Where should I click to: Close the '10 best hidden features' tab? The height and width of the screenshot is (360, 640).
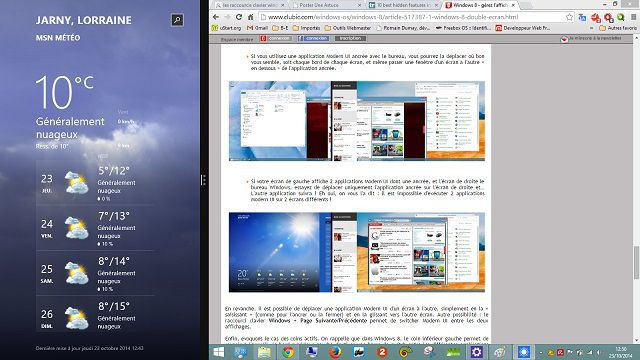click(436, 5)
